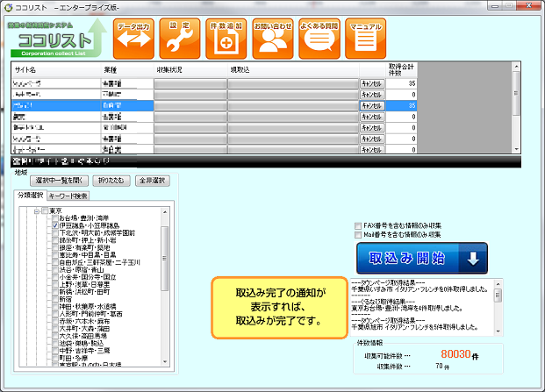Check the 東京 parent checkbox
The height and width of the screenshot is (392, 545).
(45, 210)
